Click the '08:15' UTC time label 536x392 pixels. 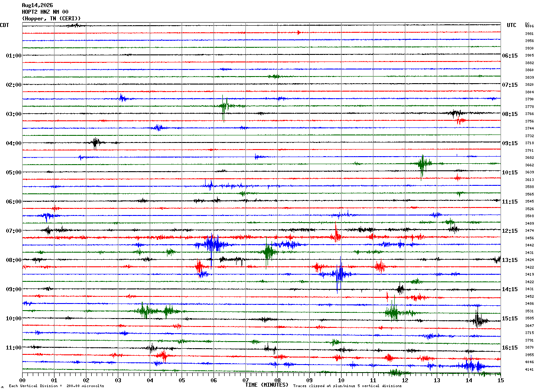coord(510,114)
